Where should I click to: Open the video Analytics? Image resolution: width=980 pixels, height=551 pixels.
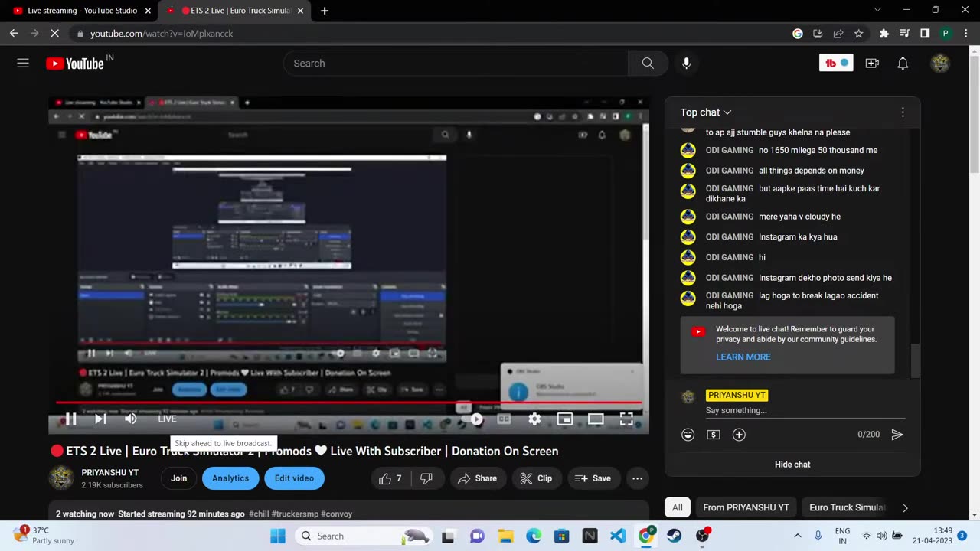(x=230, y=478)
